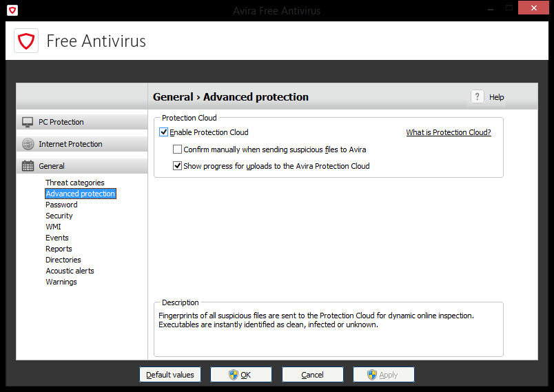Image resolution: width=554 pixels, height=392 pixels.
Task: Open the Warnings settings page
Action: [x=61, y=282]
